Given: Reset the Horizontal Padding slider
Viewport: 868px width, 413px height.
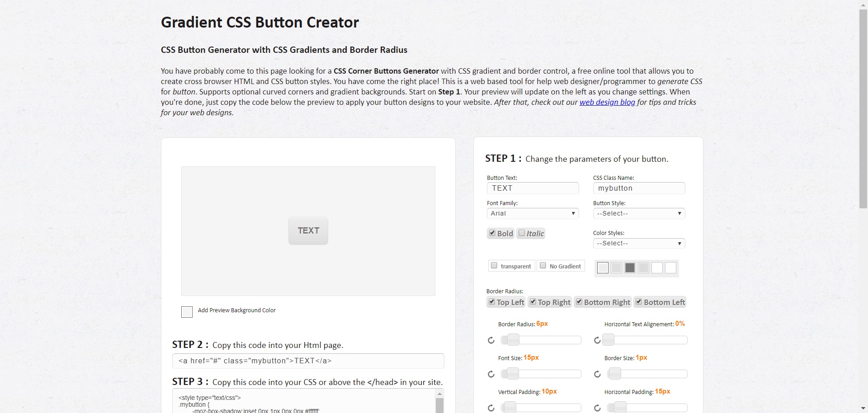Looking at the screenshot, I should tap(597, 408).
